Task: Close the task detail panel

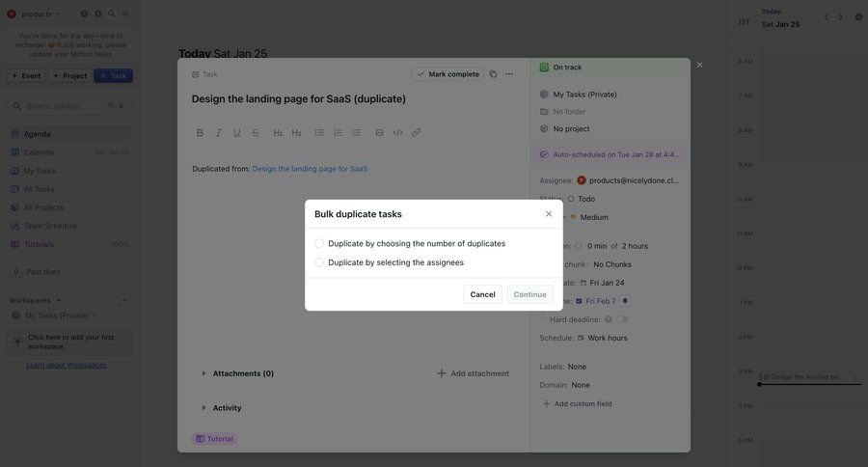Action: coord(700,65)
